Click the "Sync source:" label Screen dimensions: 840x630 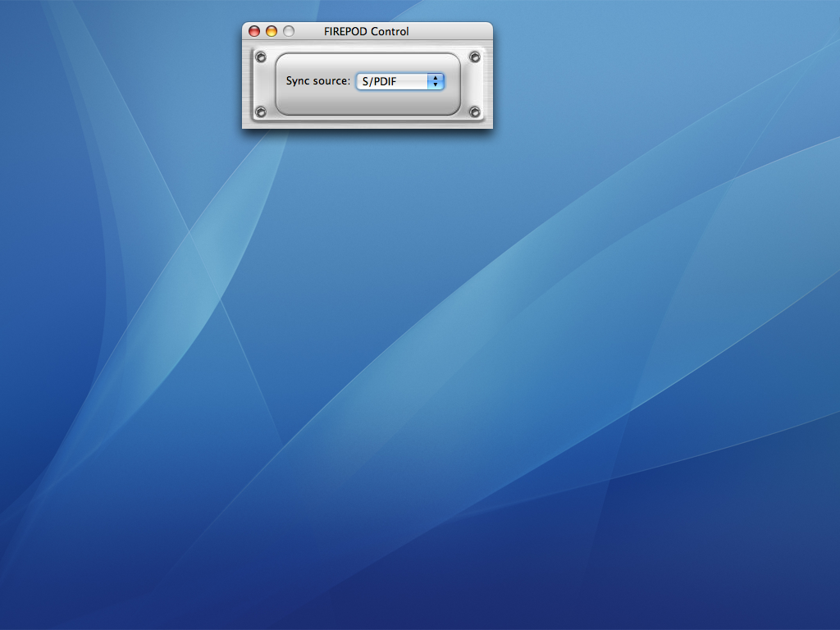click(317, 81)
